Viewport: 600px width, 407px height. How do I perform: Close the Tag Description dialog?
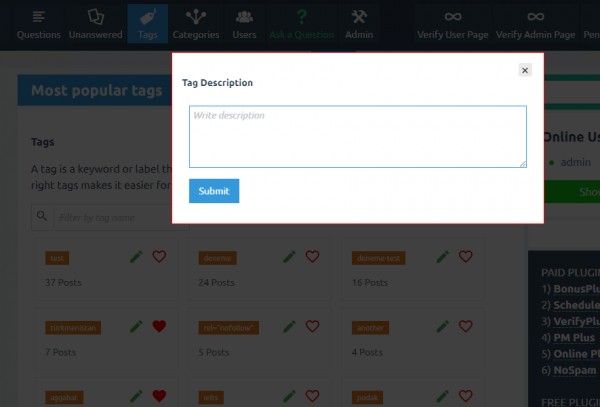click(x=525, y=70)
